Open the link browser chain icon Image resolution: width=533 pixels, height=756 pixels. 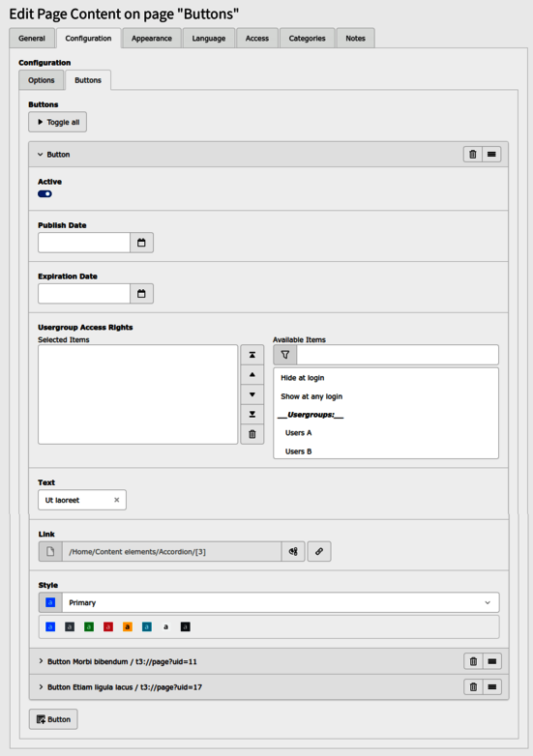coord(319,552)
